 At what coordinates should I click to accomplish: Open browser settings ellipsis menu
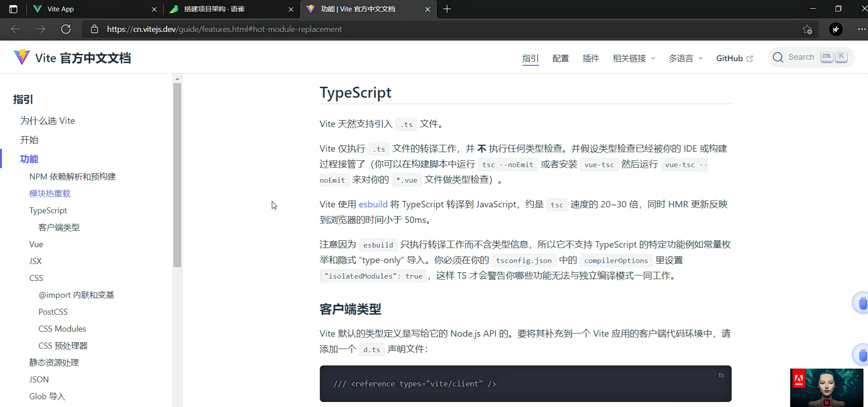pyautogui.click(x=861, y=29)
